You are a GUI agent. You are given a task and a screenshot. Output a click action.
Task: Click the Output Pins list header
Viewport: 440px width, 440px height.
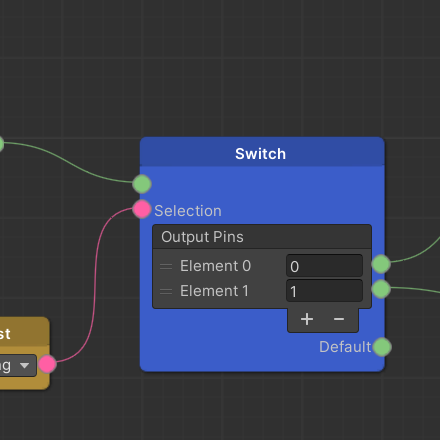click(x=262, y=237)
